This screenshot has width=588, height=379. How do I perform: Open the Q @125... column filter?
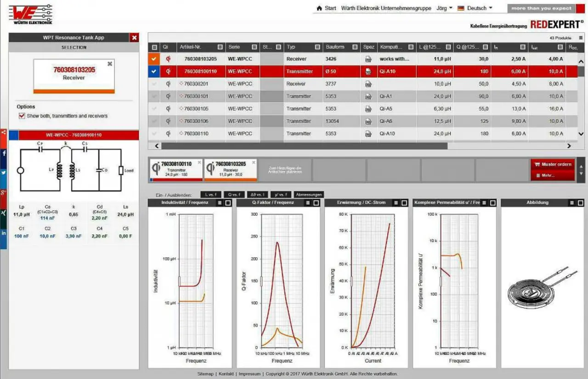[485, 47]
